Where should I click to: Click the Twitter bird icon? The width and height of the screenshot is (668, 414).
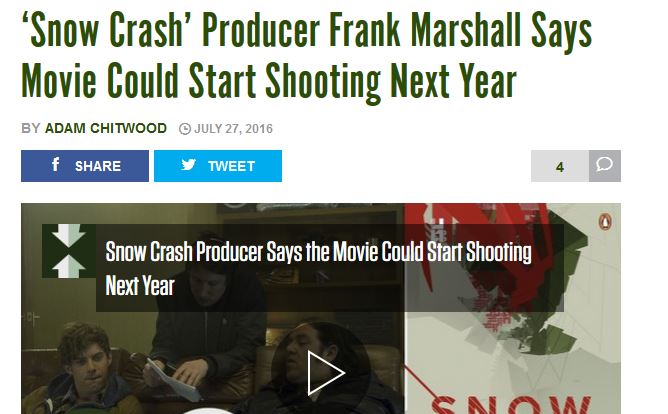point(188,164)
